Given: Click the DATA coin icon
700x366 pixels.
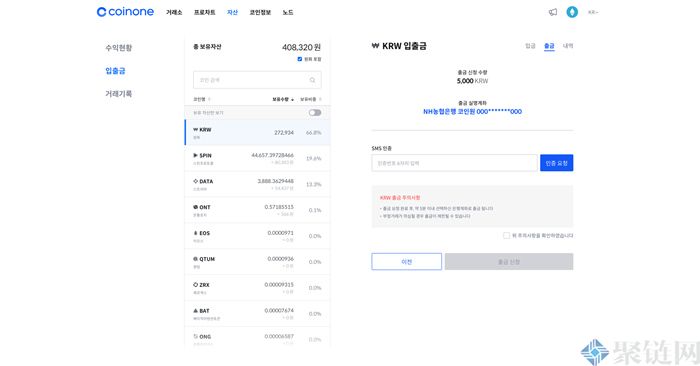Looking at the screenshot, I should pos(195,181).
